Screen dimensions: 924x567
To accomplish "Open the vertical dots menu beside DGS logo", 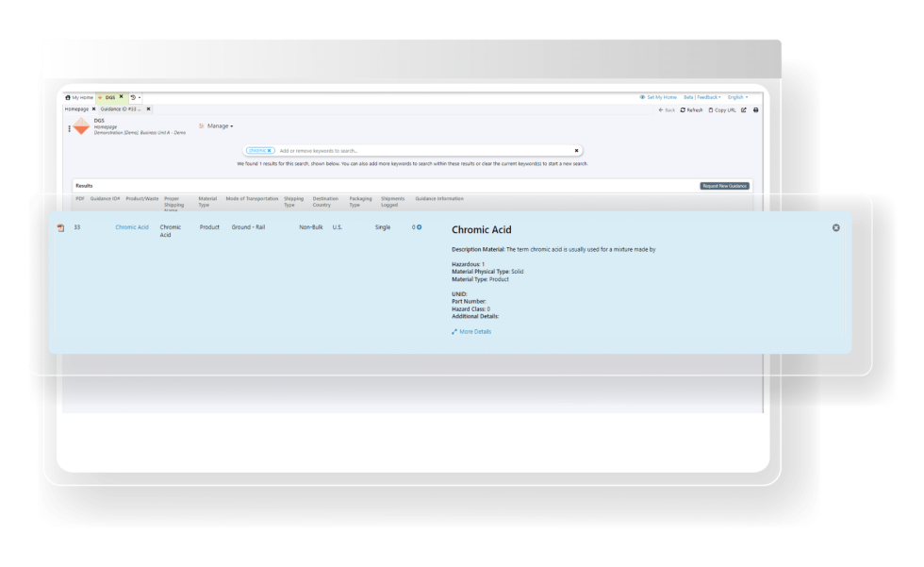I will coord(69,128).
